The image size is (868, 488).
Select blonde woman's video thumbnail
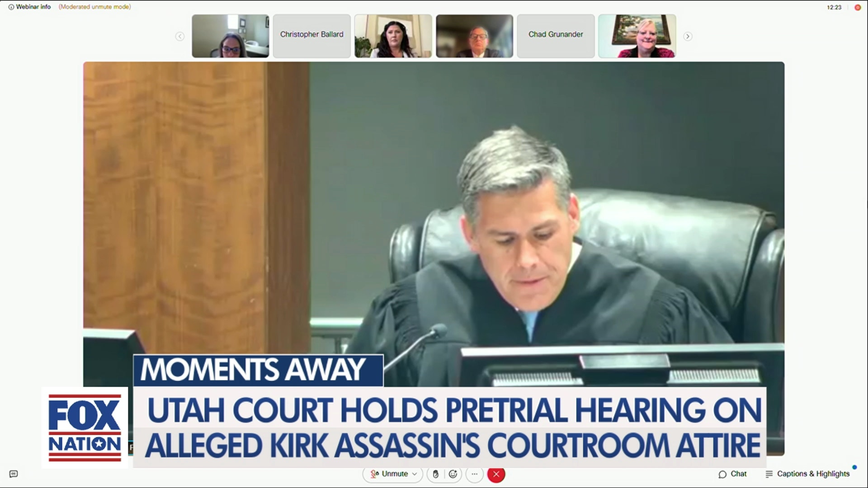click(637, 36)
